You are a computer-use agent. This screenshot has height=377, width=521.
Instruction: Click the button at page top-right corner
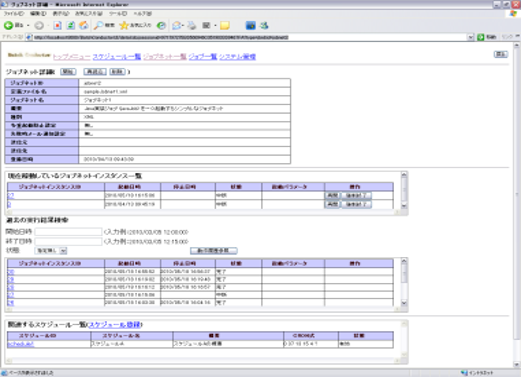[501, 54]
